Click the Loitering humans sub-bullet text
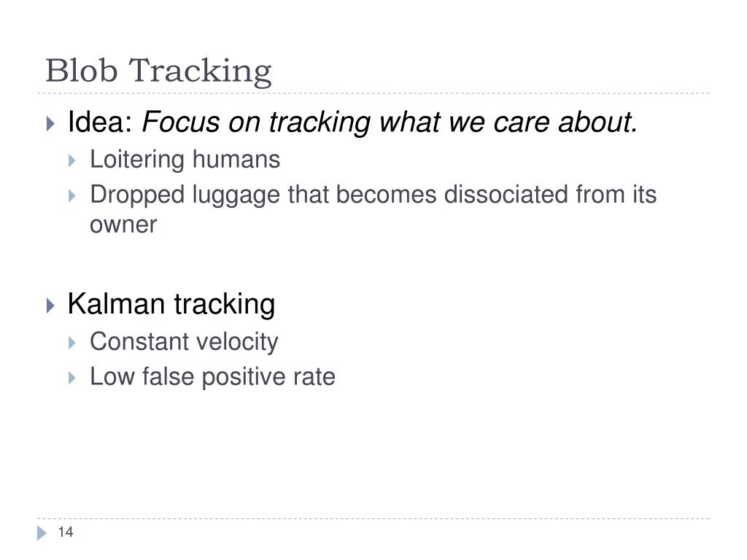747x560 pixels. point(185,159)
